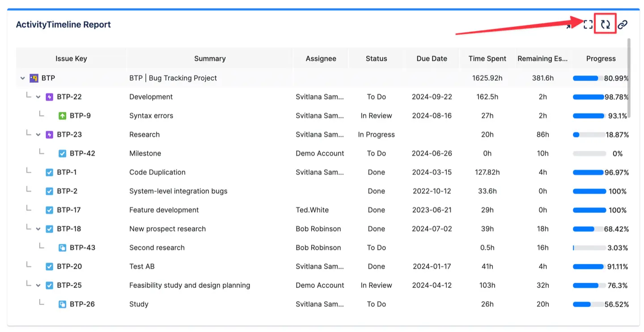Viewport: 644px width, 332px height.
Task: Click the subtask icon beside BTP-26
Action: click(63, 304)
